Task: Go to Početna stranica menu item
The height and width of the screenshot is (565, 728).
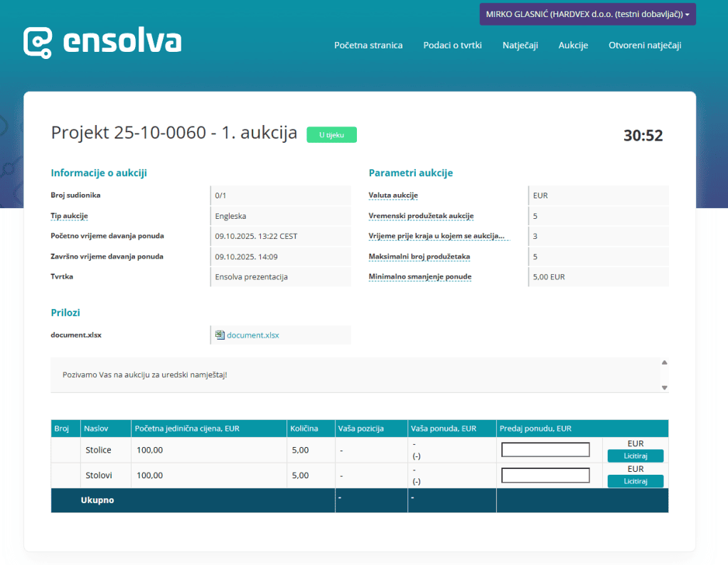Action: (368, 45)
